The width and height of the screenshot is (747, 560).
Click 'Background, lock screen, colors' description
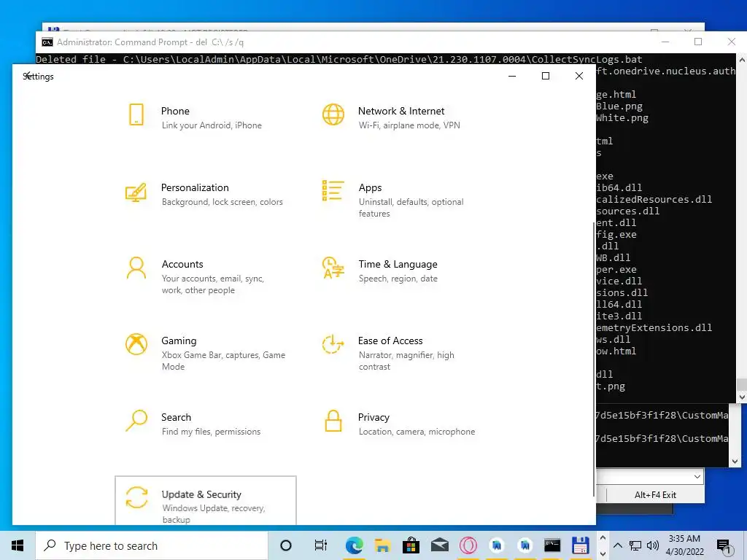(x=222, y=202)
